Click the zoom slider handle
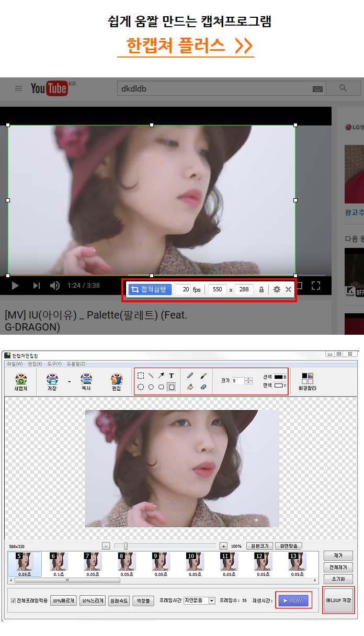This screenshot has height=636, width=364. pos(126,546)
